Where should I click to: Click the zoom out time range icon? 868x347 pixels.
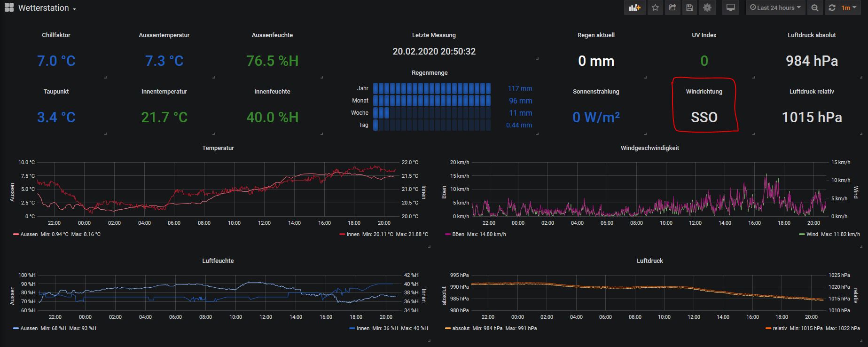[815, 8]
